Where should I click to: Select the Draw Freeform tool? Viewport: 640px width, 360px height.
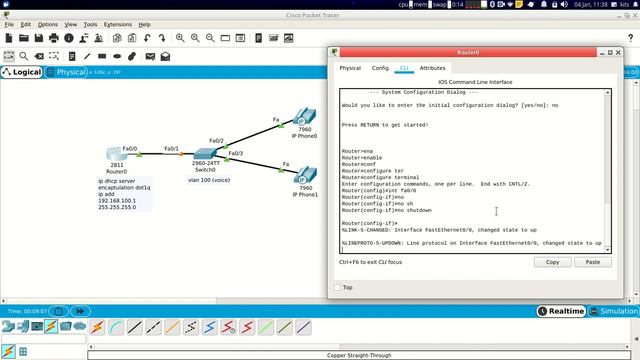click(132, 56)
